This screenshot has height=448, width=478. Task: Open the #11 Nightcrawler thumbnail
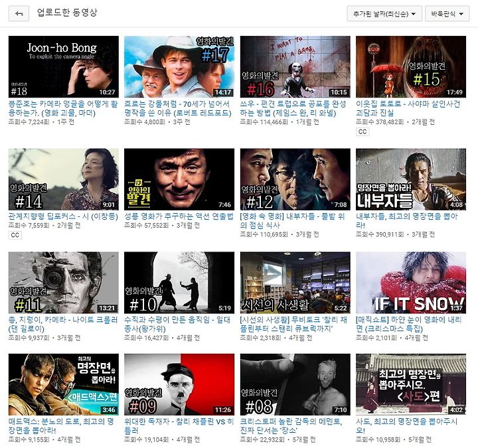click(x=64, y=283)
